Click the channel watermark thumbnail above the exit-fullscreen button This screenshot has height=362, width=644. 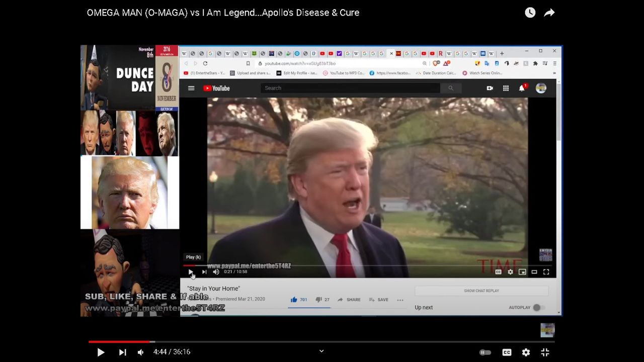click(547, 330)
